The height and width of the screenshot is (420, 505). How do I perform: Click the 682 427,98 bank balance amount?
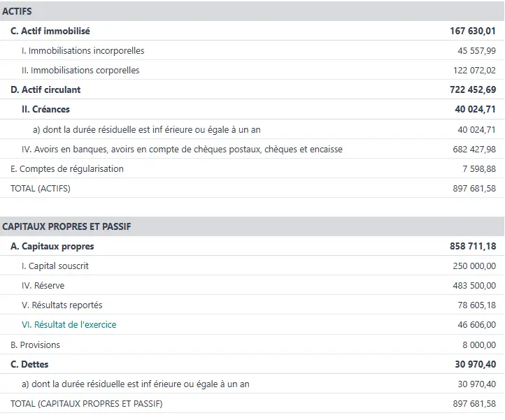click(x=474, y=149)
